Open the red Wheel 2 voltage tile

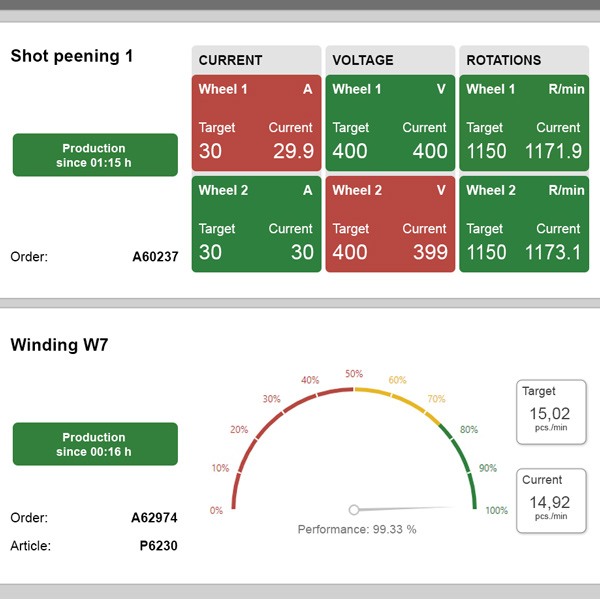390,224
